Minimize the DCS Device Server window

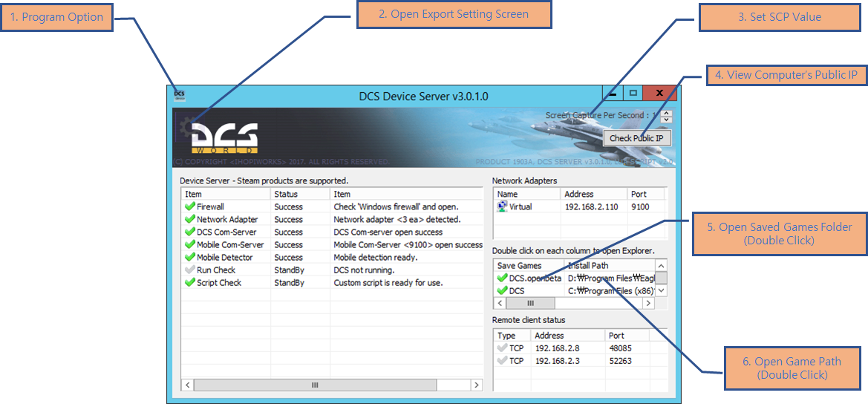coord(613,94)
